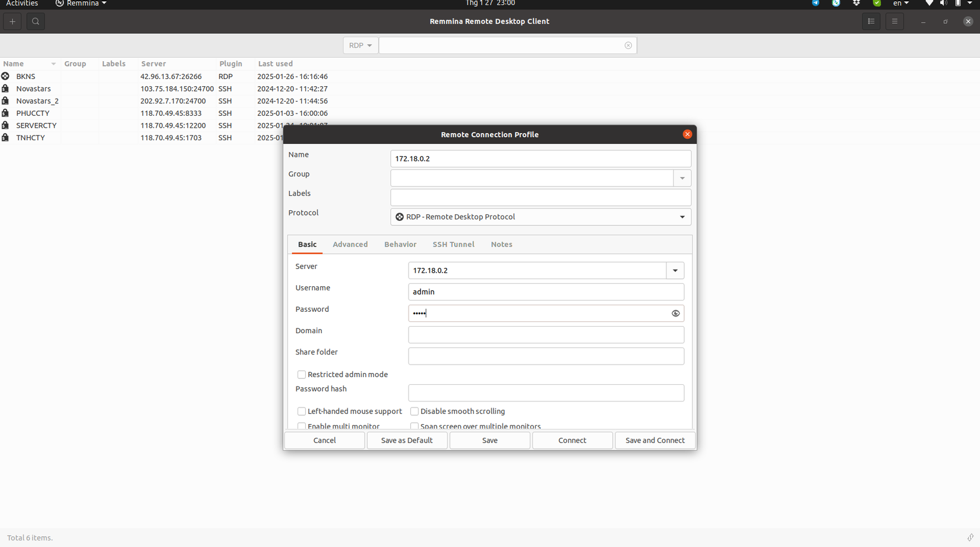The image size is (980, 547).
Task: Click the Connect button
Action: point(572,441)
